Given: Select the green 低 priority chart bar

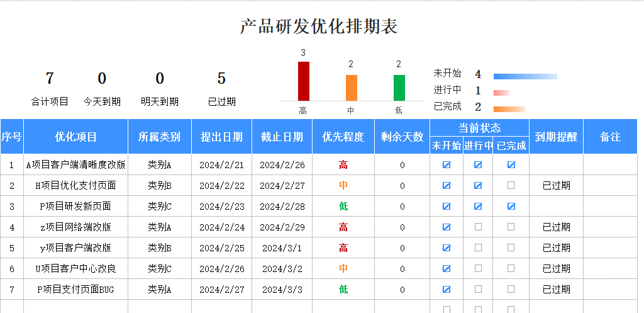Looking at the screenshot, I should (x=399, y=88).
